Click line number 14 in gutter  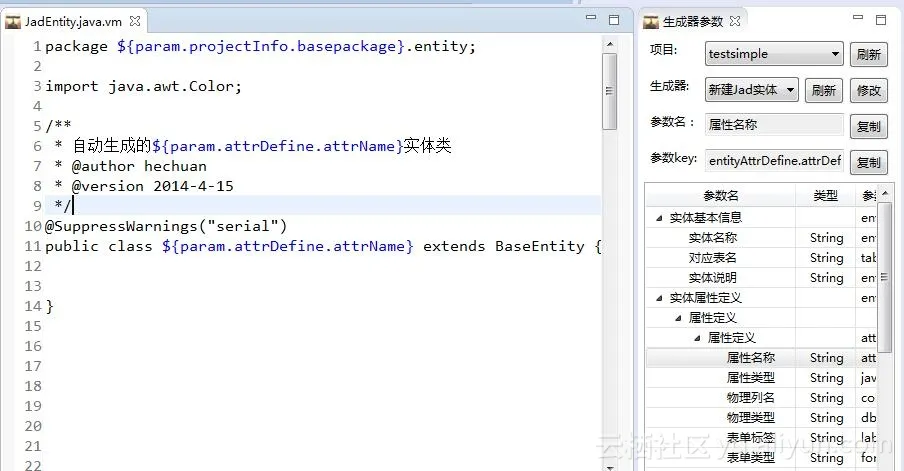click(33, 306)
